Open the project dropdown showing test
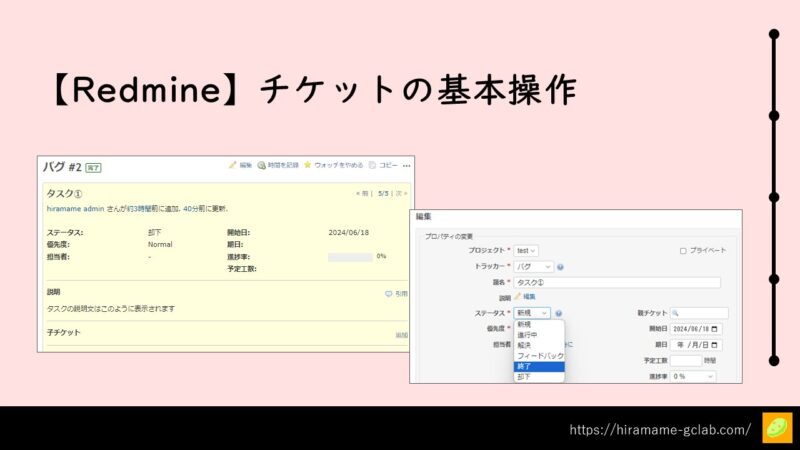The image size is (800, 450). click(x=526, y=251)
